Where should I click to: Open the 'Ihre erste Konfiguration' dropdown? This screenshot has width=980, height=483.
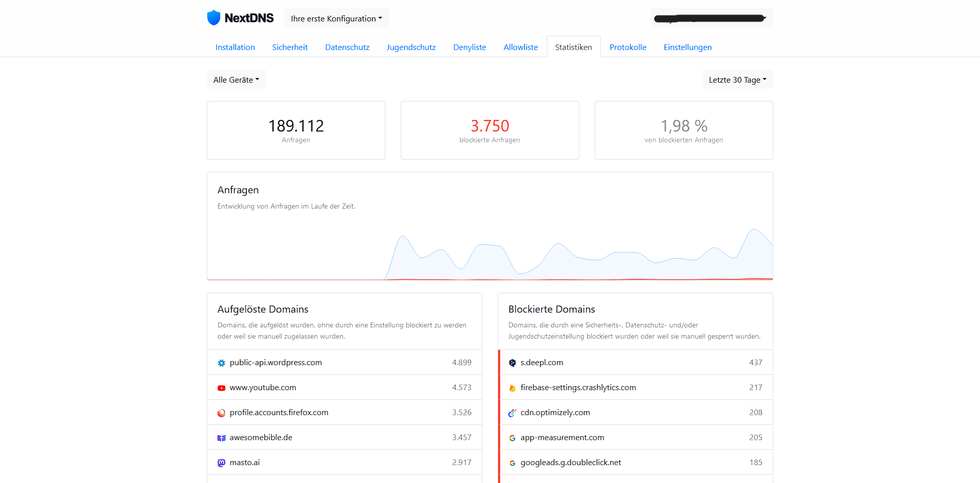pos(336,18)
